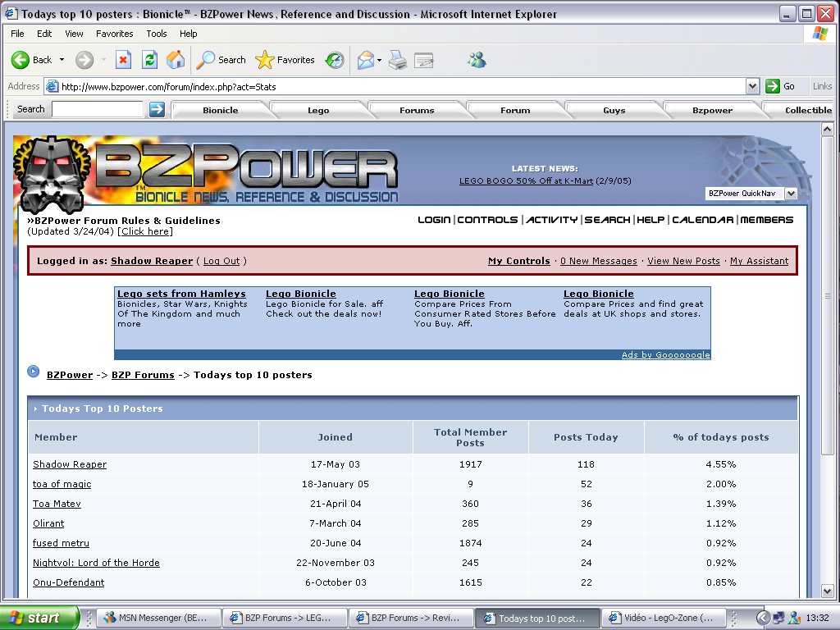Viewport: 840px width, 630px height.
Task: Open the History clock icon
Action: (x=335, y=60)
